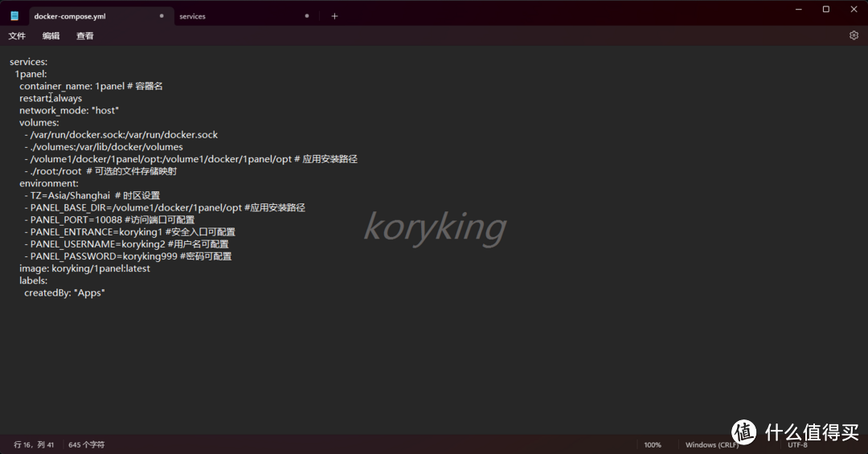Click the environment: line
Image resolution: width=868 pixels, height=454 pixels.
pos(49,184)
